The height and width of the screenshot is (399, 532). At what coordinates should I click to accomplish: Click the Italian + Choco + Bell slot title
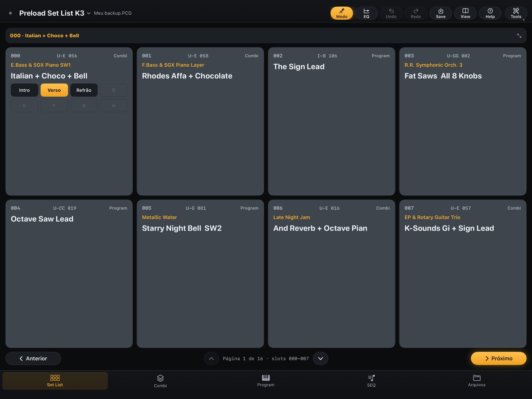49,76
